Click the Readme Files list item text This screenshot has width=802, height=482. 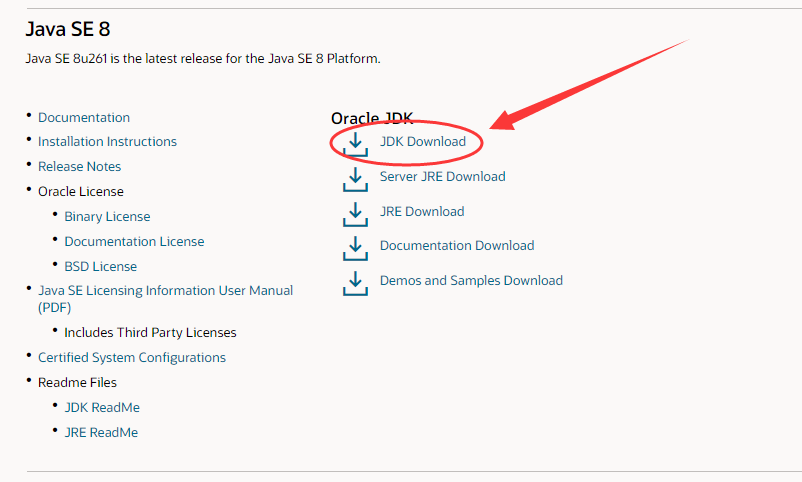[x=77, y=383]
